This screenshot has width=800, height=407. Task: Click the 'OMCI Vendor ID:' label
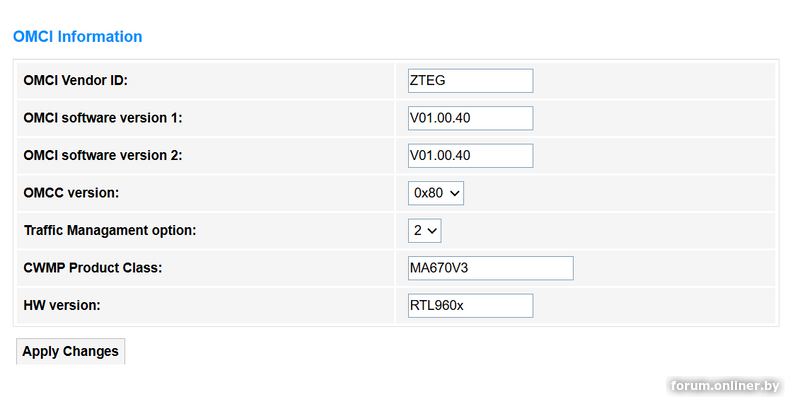(75, 81)
